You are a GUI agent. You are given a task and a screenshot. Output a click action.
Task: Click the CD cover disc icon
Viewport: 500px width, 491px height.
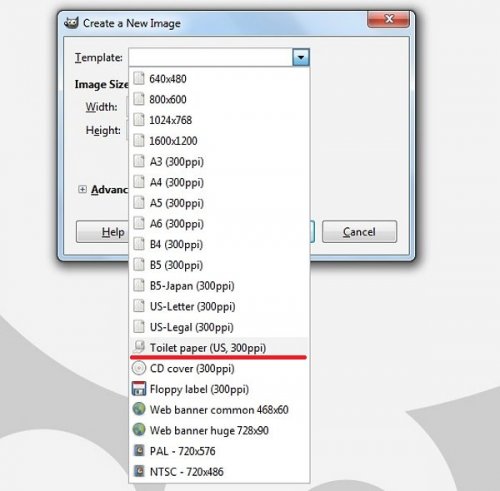click(139, 368)
